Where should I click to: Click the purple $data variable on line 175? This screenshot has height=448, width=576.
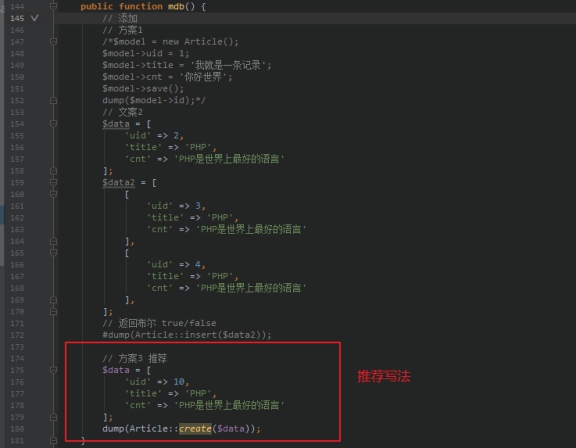click(x=116, y=370)
